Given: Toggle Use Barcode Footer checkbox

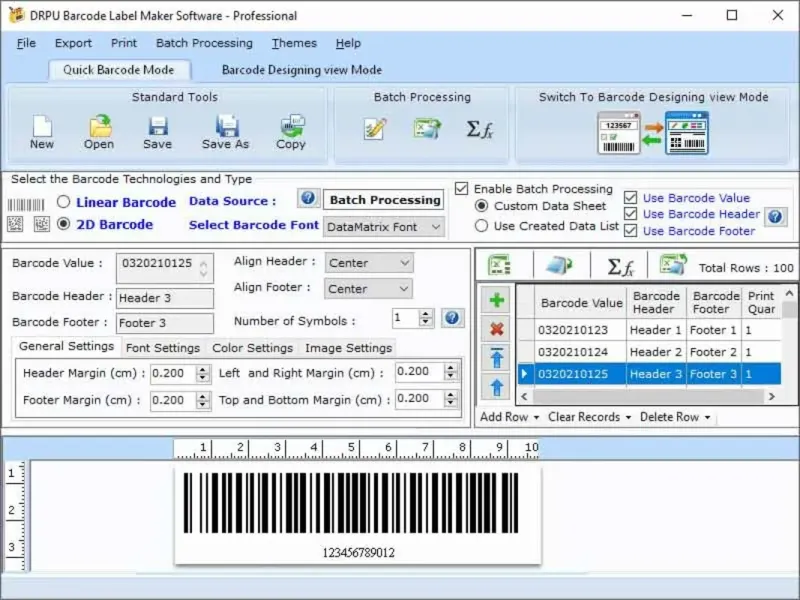Looking at the screenshot, I should 631,231.
